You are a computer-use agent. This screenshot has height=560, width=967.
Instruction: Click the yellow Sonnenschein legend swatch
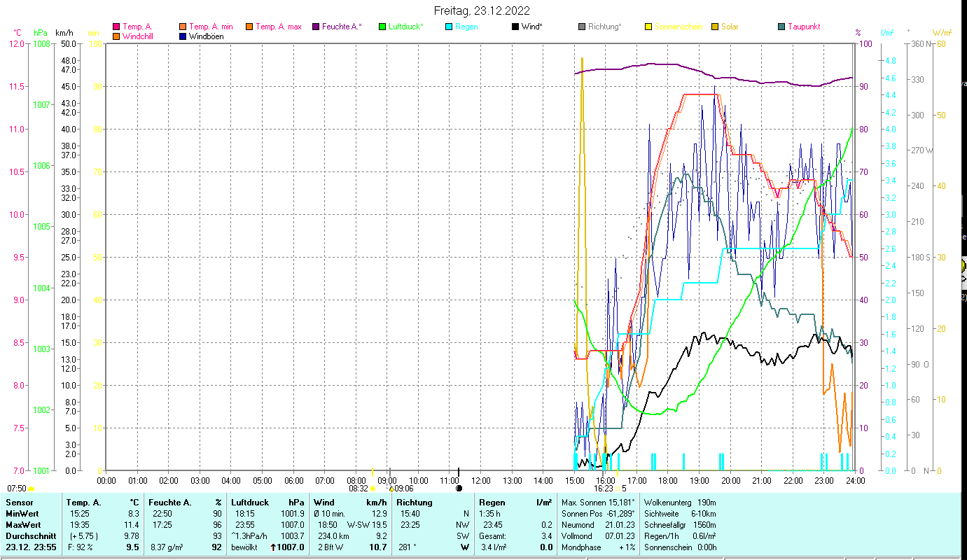[x=648, y=27]
